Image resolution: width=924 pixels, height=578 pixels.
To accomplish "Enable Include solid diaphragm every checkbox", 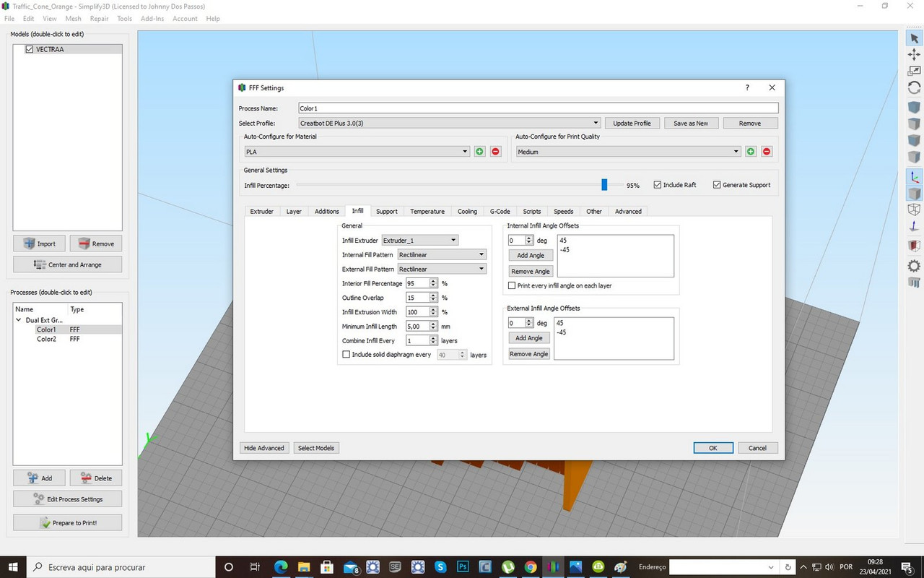I will click(346, 355).
